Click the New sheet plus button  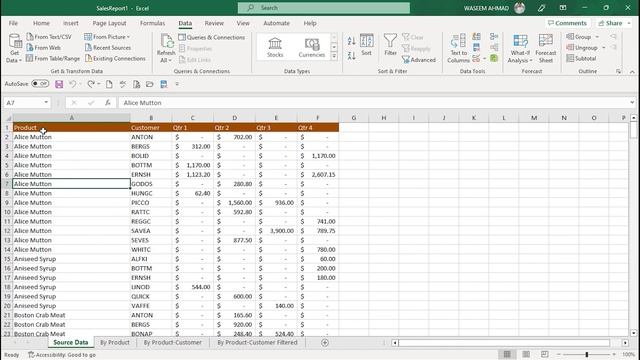coord(325,343)
